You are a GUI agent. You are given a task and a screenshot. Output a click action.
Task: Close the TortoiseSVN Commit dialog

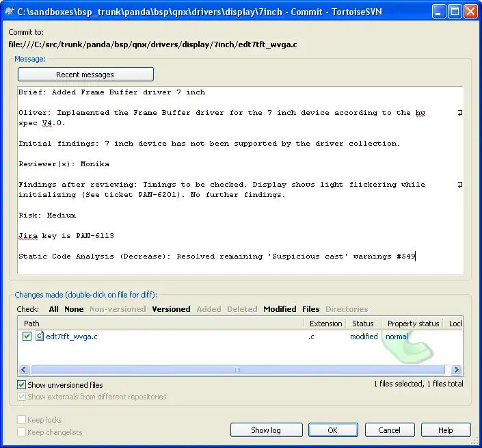point(470,12)
